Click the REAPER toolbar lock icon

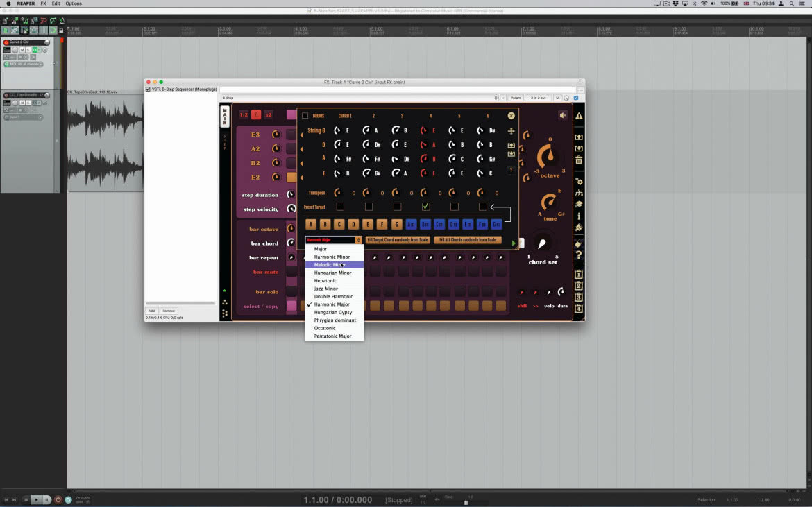(x=62, y=30)
